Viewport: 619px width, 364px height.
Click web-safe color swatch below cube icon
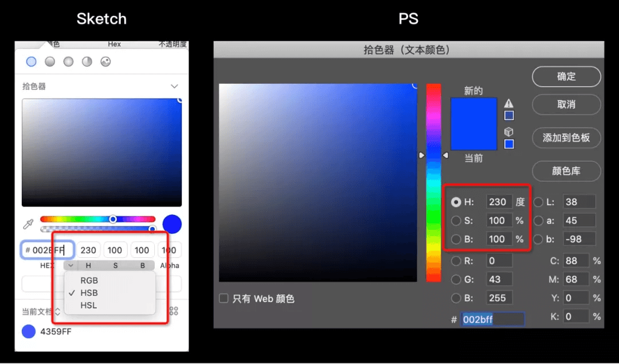[510, 144]
